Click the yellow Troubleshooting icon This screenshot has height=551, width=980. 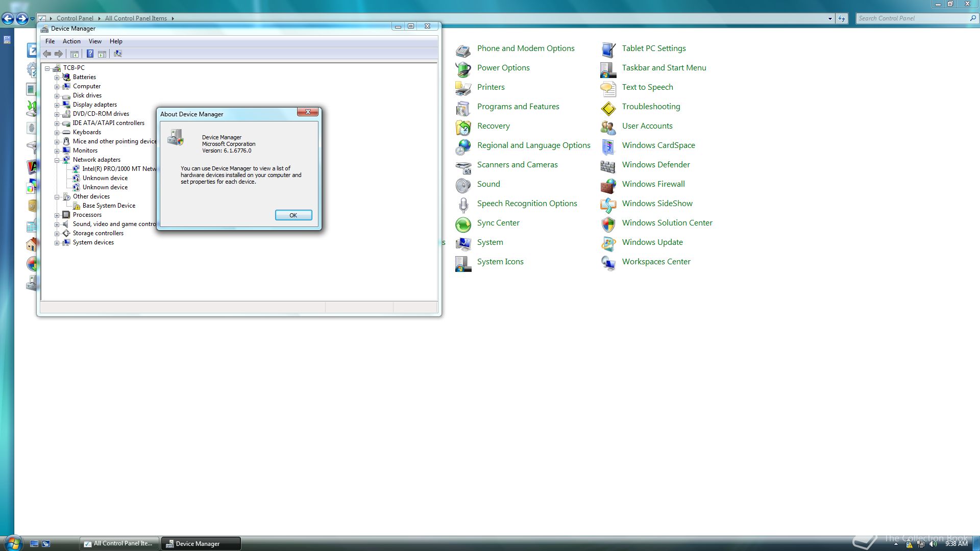click(x=608, y=108)
